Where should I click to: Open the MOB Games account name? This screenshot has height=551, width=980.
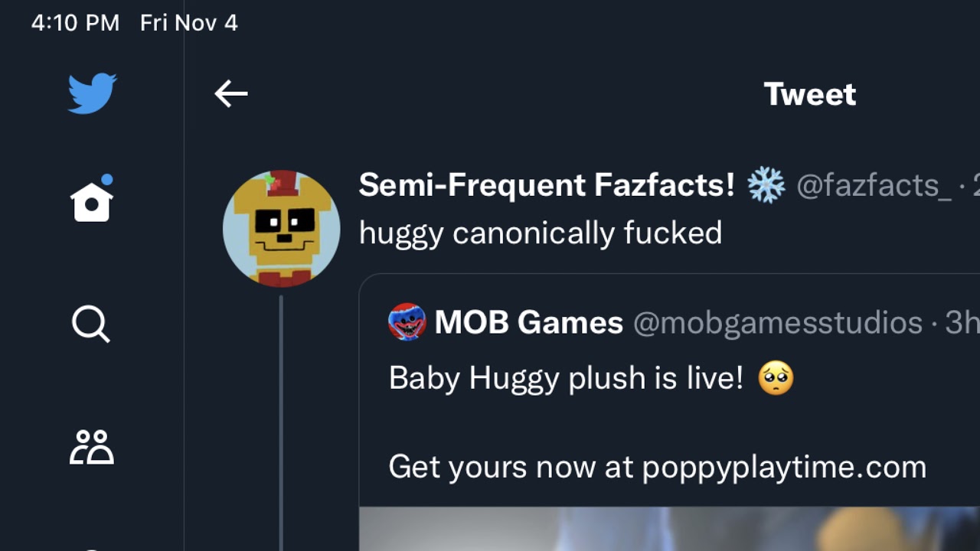pyautogui.click(x=528, y=323)
